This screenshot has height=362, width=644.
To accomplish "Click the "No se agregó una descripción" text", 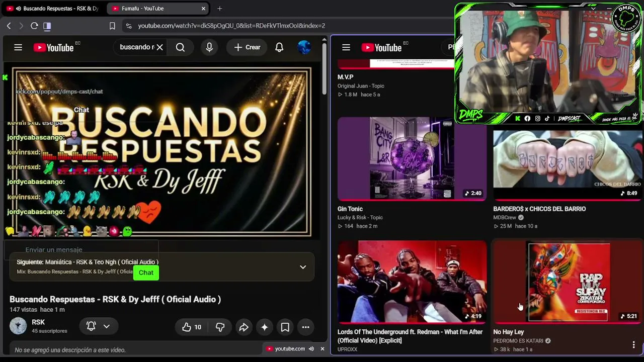I will click(70, 350).
